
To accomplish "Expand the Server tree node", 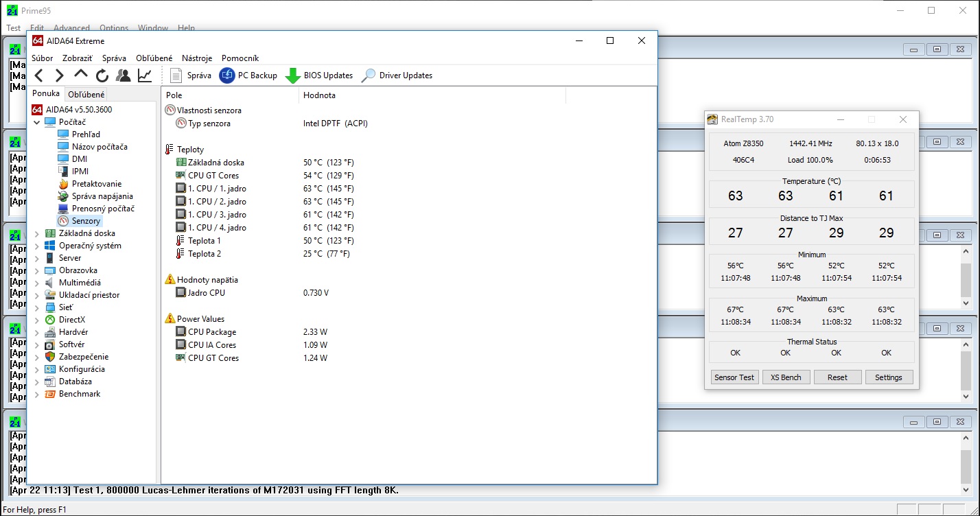I will (37, 258).
